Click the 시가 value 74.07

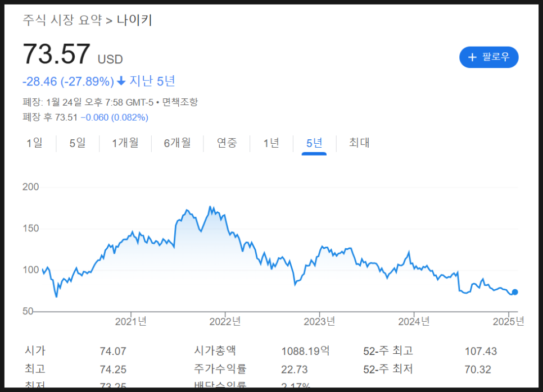pos(113,351)
